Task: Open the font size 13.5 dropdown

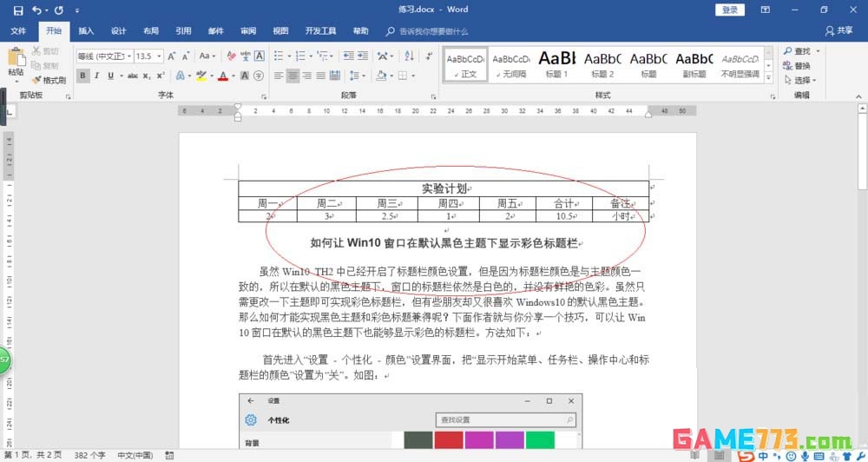Action: tap(159, 56)
